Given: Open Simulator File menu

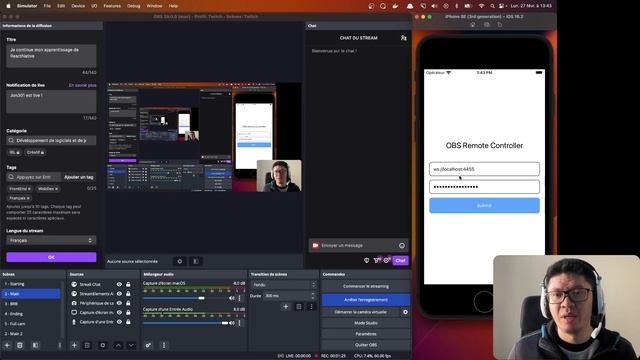Looking at the screenshot, I should [x=47, y=6].
